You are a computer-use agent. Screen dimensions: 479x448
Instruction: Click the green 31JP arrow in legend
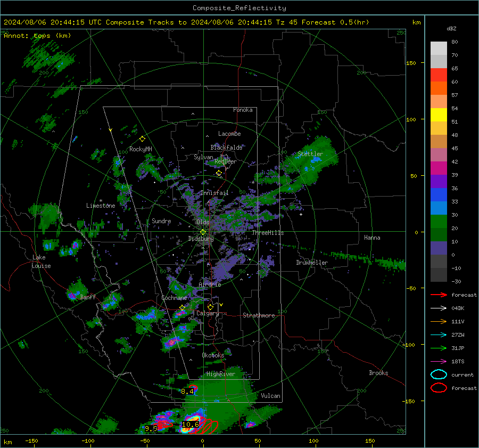coord(439,348)
